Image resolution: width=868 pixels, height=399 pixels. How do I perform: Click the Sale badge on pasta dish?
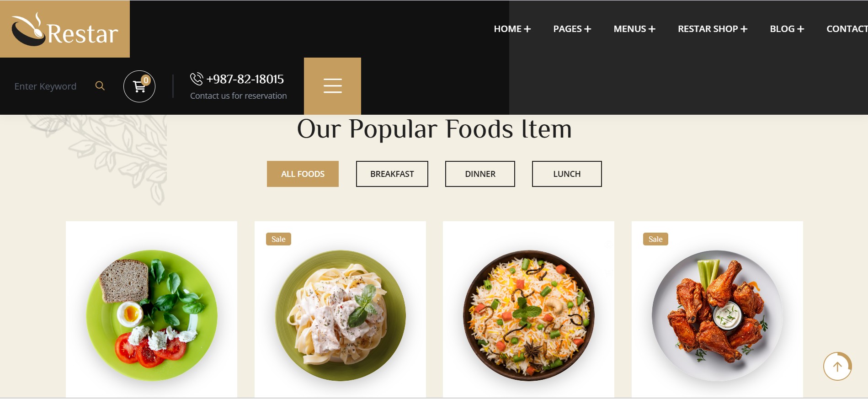(278, 239)
